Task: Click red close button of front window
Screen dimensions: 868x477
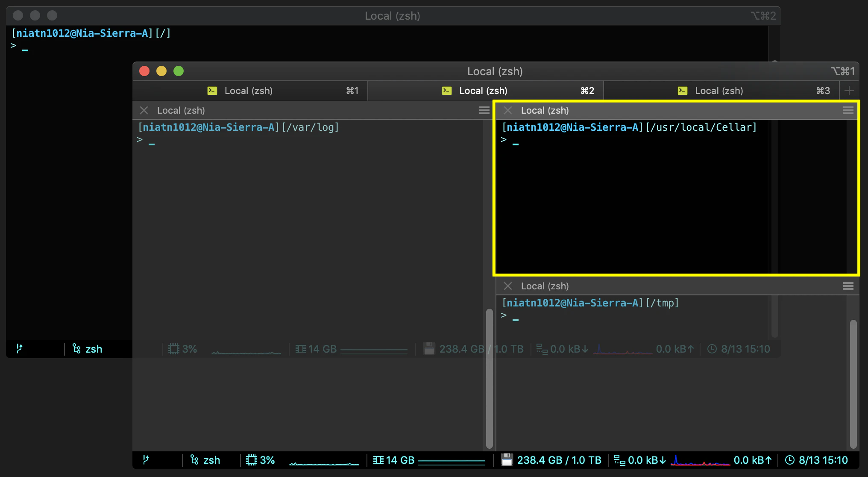Action: (144, 71)
